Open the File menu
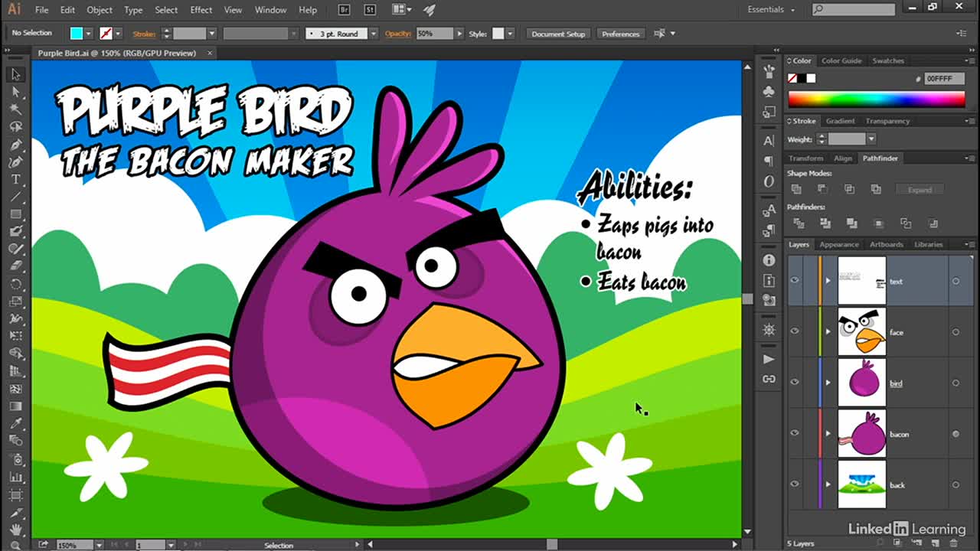The image size is (980, 551). 41,10
